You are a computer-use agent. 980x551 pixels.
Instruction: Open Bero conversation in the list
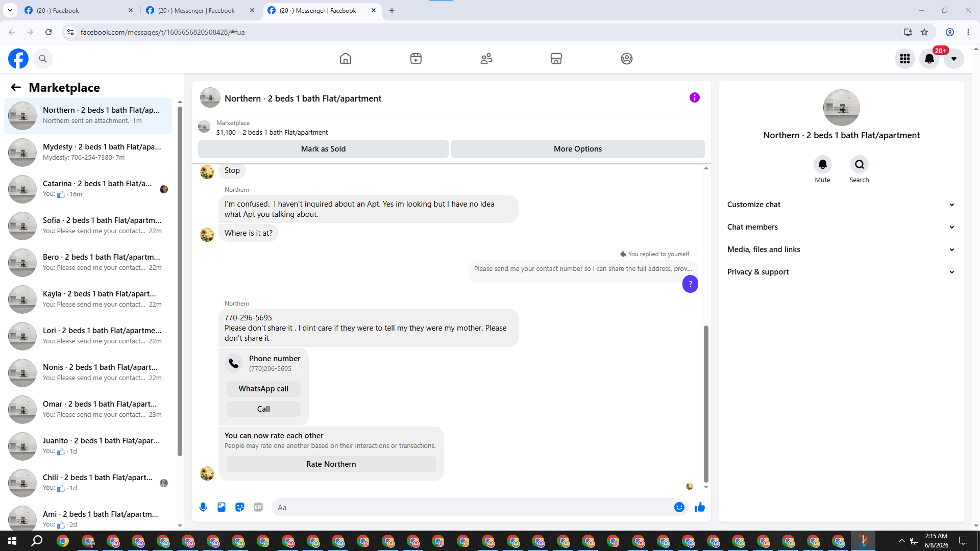point(88,262)
